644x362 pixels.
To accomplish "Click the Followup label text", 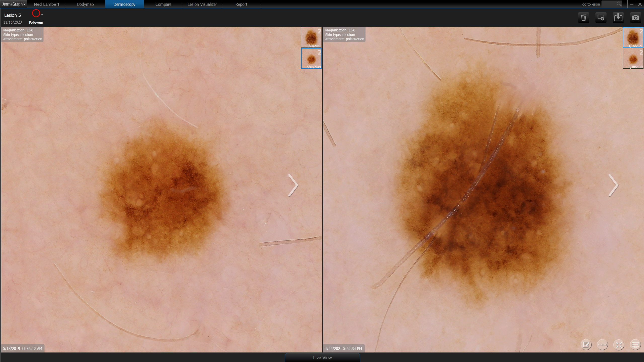I will tap(36, 22).
